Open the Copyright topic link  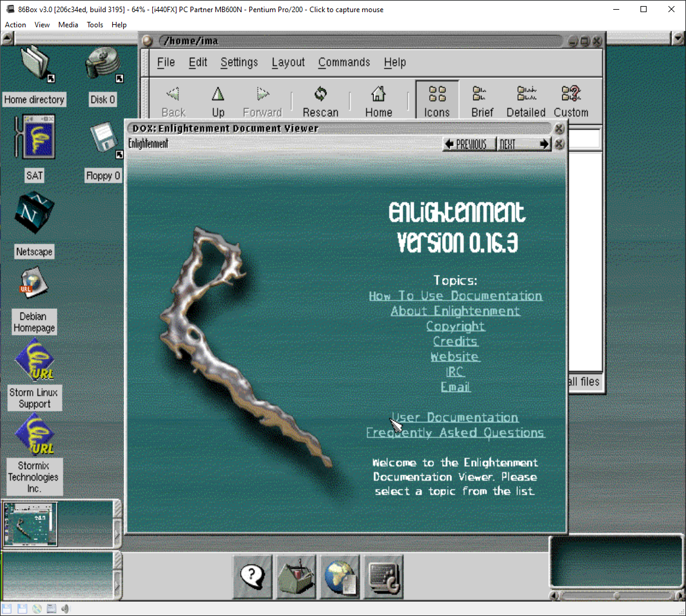click(456, 326)
